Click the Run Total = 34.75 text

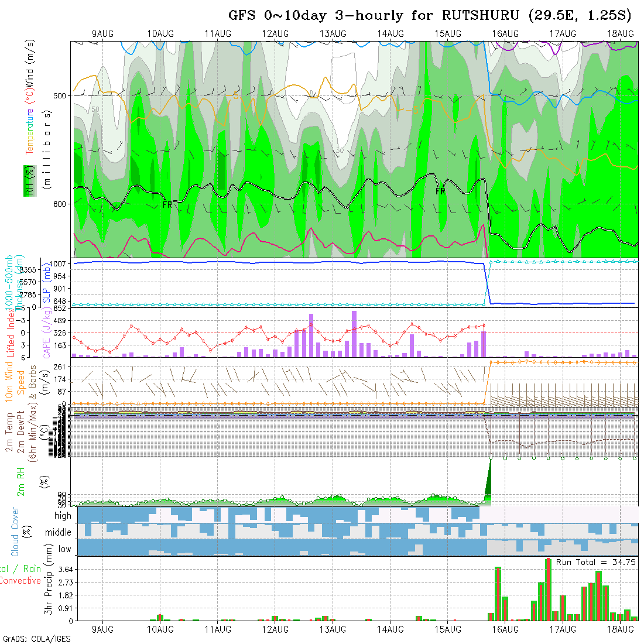[x=595, y=562]
